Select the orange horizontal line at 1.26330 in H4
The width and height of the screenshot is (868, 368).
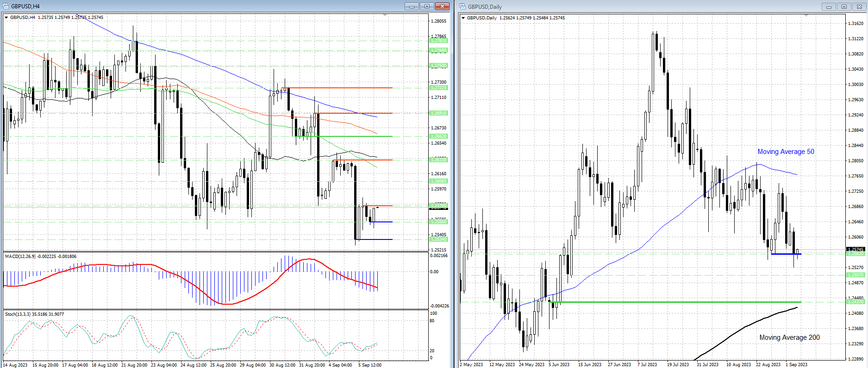(x=362, y=160)
